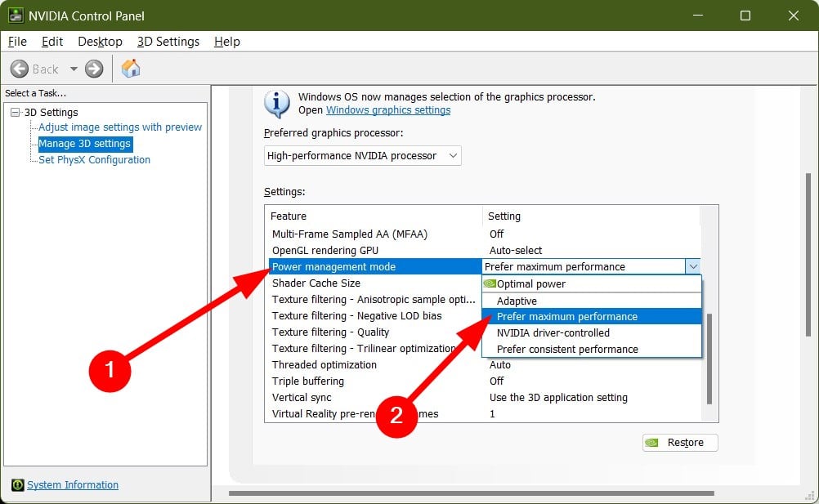The height and width of the screenshot is (504, 819).
Task: Open the Desktop menu
Action: coord(100,42)
